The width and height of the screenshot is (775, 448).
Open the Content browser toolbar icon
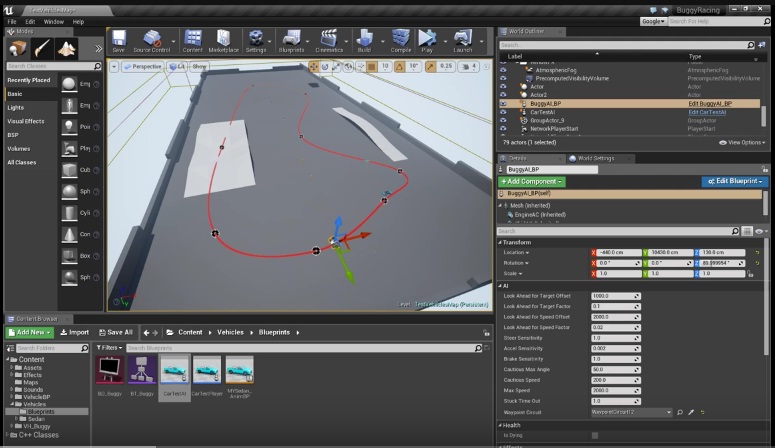click(192, 39)
